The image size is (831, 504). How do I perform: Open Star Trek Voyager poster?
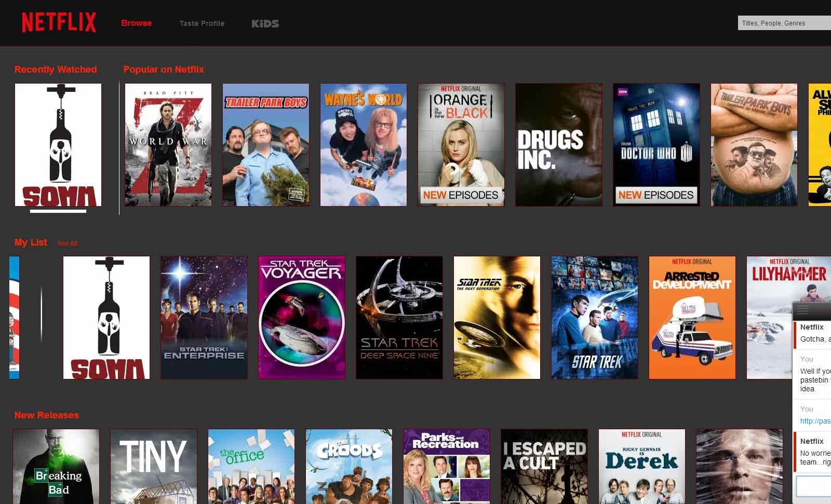pyautogui.click(x=302, y=318)
